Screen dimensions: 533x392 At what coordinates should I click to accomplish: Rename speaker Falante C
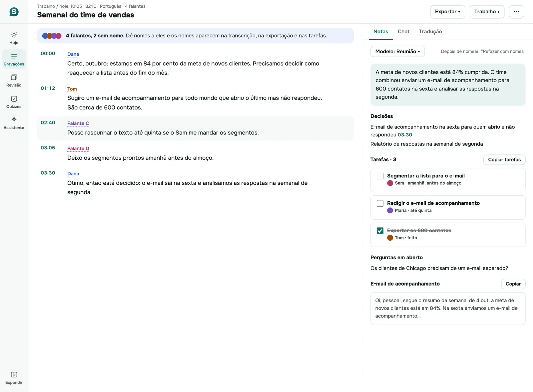pyautogui.click(x=78, y=123)
